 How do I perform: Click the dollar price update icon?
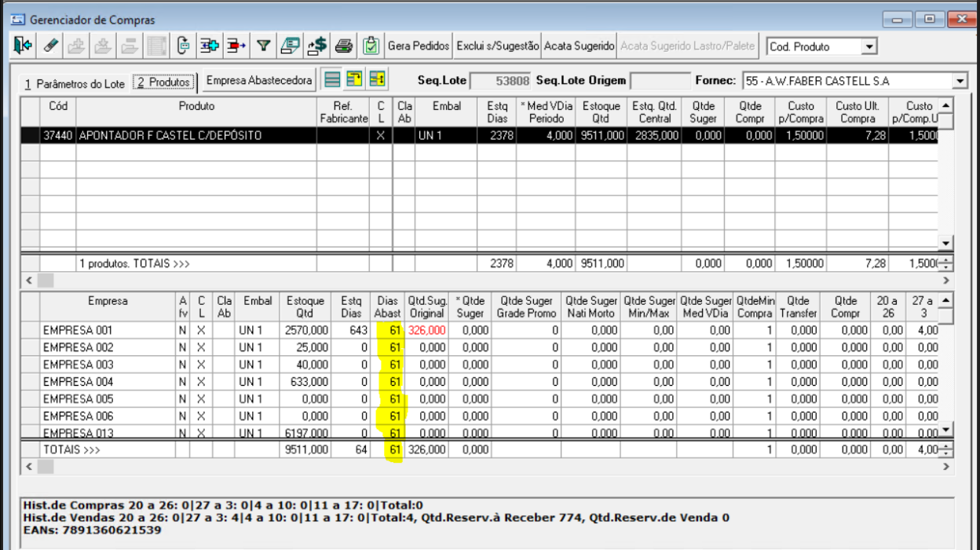coord(316,46)
